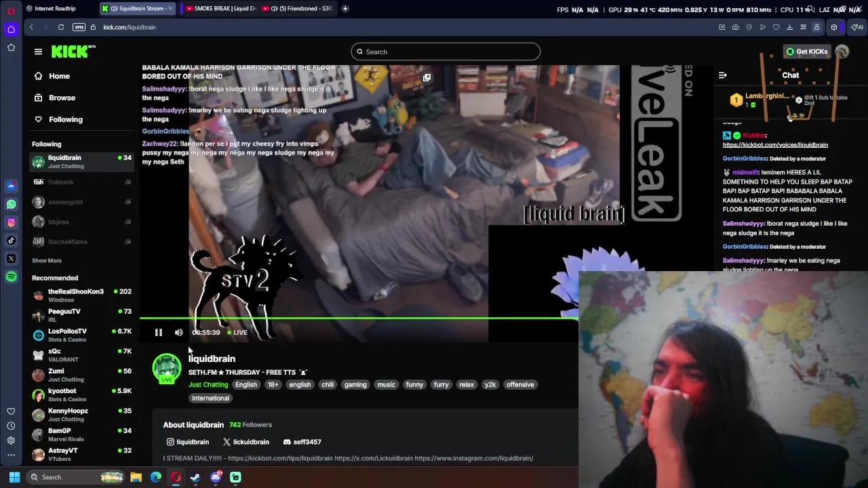The height and width of the screenshot is (488, 868).
Task: Open liquidbrain Instagram profile link
Action: (188, 442)
